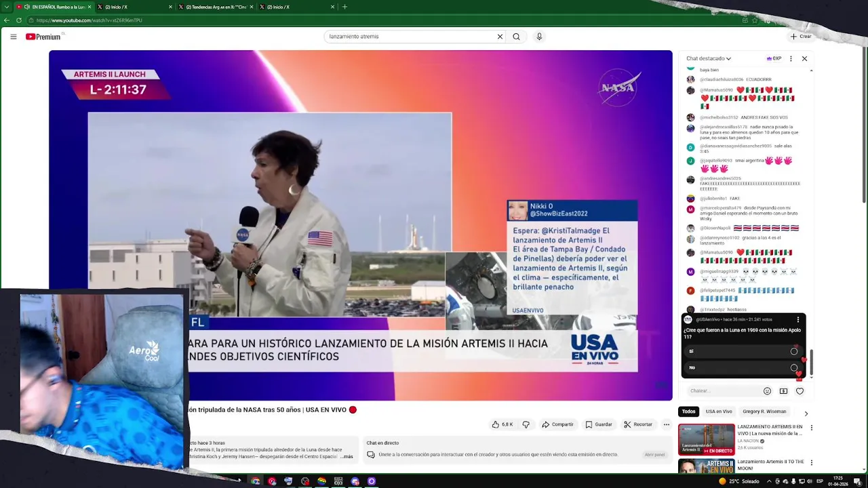Go to YouTube Premium home logo
868x488 pixels.
(43, 37)
